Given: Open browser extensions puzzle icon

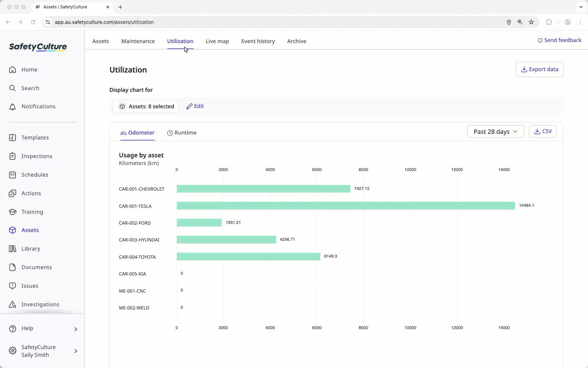Looking at the screenshot, I should click(549, 22).
